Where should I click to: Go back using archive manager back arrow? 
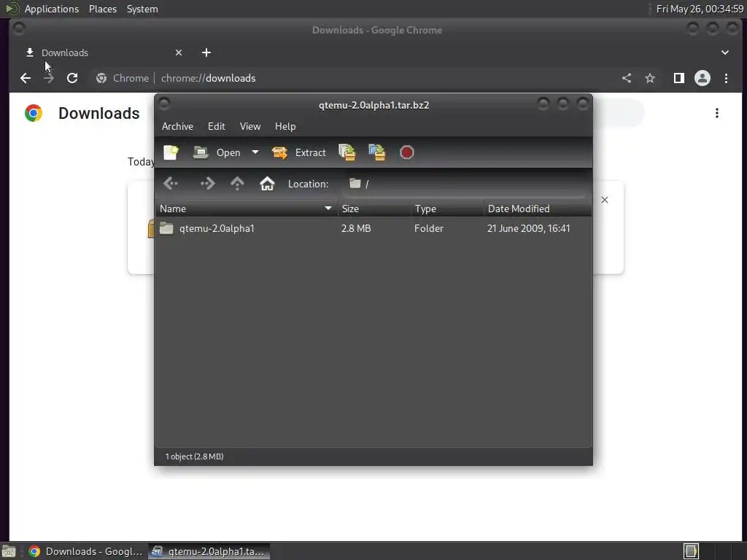(171, 183)
